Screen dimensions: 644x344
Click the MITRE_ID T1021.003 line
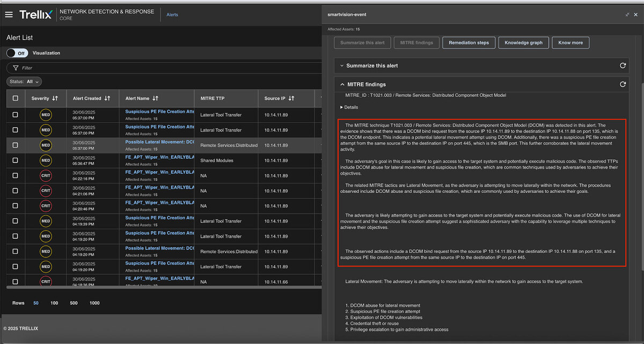[426, 96]
